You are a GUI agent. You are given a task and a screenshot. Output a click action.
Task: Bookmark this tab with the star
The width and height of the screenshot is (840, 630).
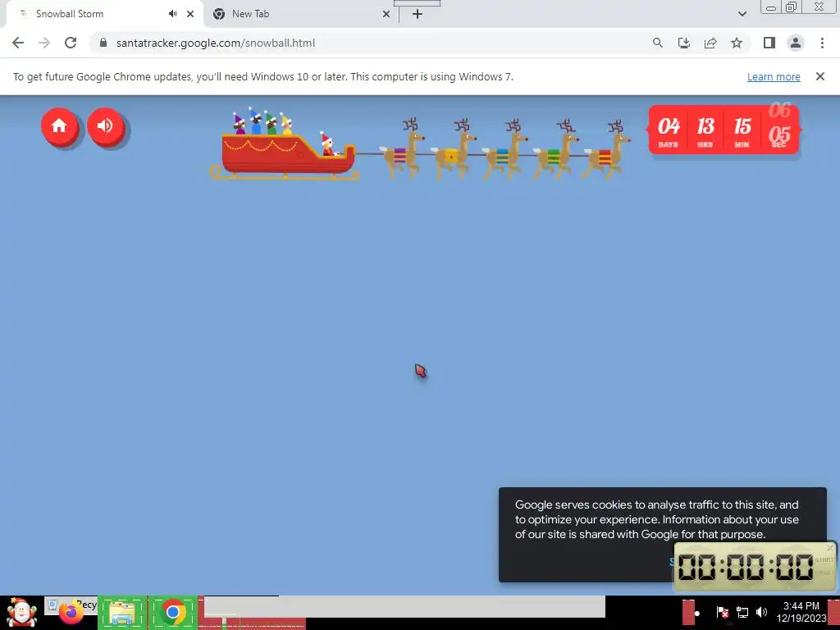coord(737,43)
